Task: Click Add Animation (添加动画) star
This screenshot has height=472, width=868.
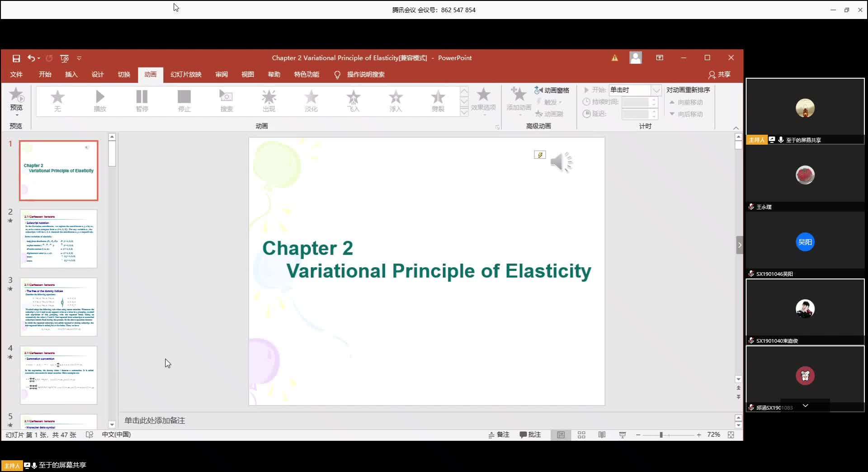Action: pos(519,100)
